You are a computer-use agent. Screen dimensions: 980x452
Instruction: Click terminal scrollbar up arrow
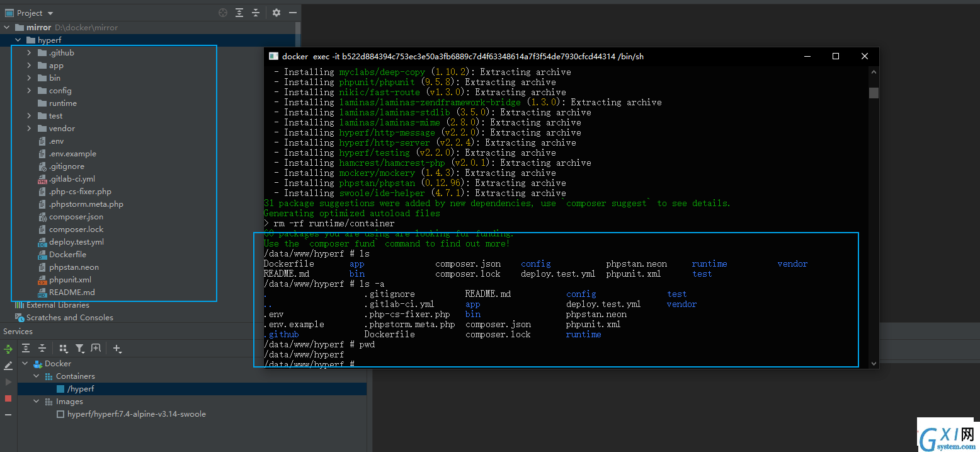[874, 72]
